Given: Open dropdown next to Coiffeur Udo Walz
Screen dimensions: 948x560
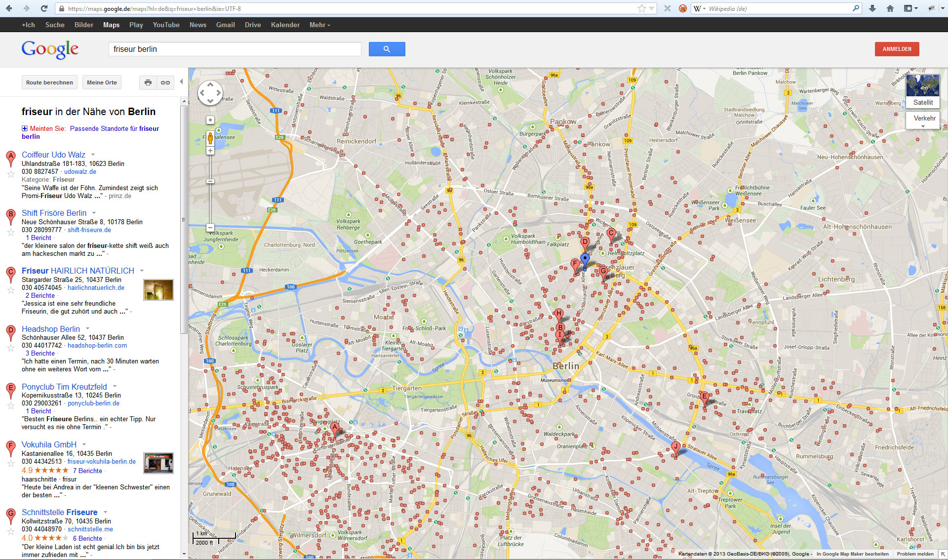Looking at the screenshot, I should (93, 155).
